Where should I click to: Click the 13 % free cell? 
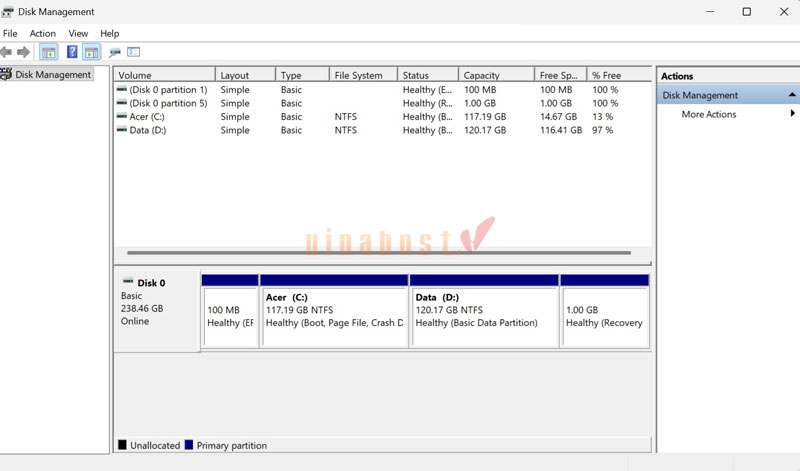click(x=603, y=116)
